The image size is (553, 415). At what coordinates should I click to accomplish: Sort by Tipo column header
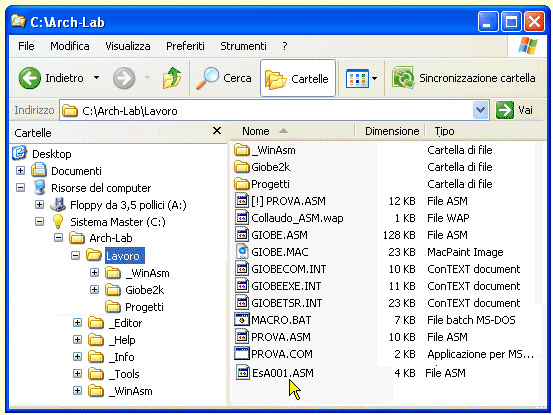[x=444, y=131]
